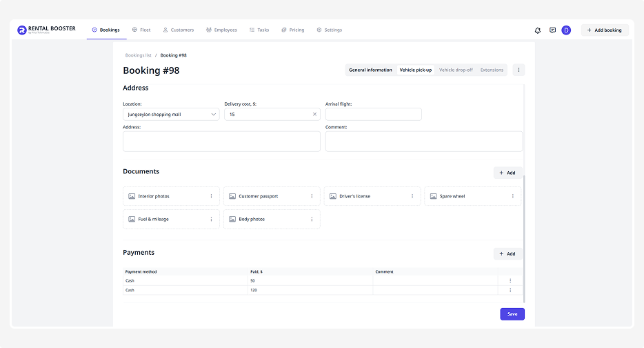The image size is (644, 348).
Task: Open options menu for Customer passport
Action: coord(312,196)
